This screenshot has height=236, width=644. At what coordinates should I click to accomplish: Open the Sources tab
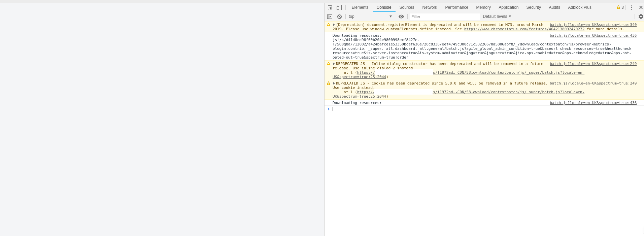point(407,7)
